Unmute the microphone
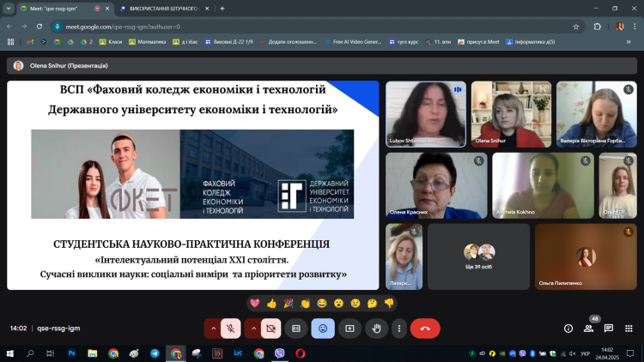Image resolution: width=644 pixels, height=362 pixels. (x=230, y=328)
